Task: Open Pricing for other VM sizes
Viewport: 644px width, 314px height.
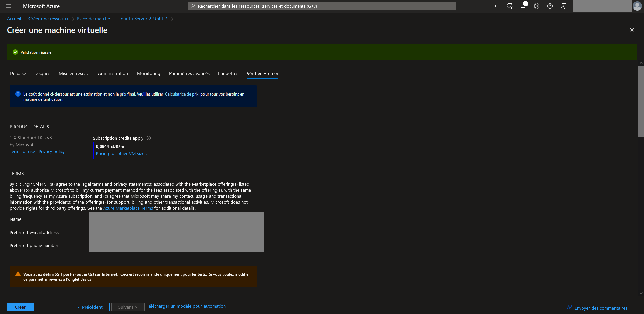Action: (121, 154)
